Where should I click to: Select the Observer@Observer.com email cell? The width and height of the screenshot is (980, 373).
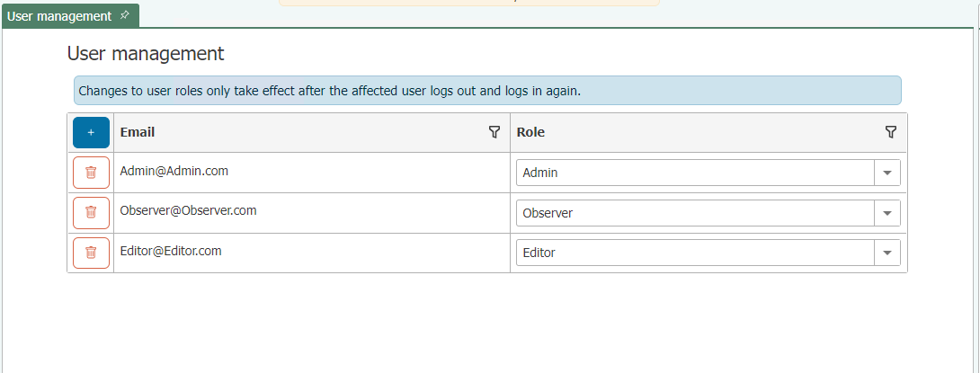click(312, 213)
